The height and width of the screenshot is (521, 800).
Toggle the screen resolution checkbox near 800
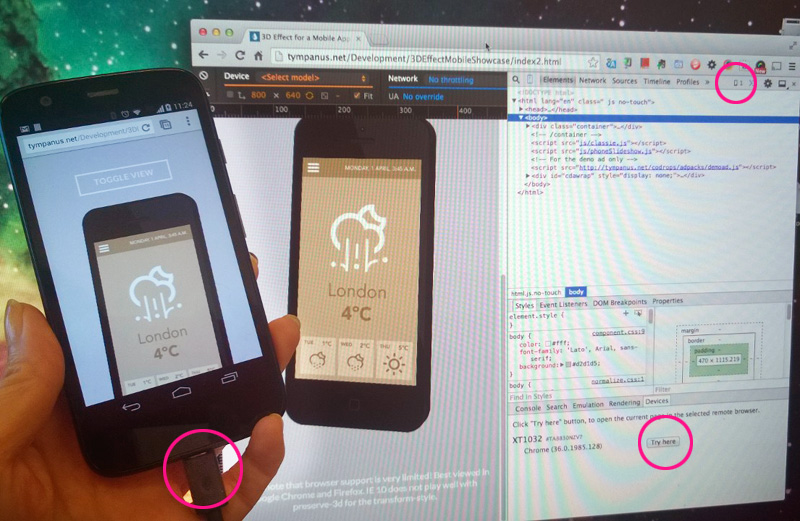tap(230, 94)
